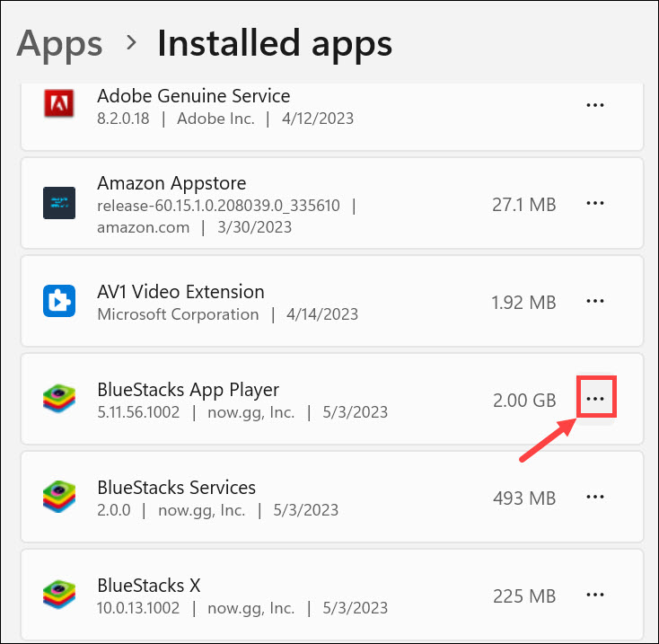Open three-dot menu for BlueStacks App Player
The height and width of the screenshot is (644, 659).
(x=595, y=399)
